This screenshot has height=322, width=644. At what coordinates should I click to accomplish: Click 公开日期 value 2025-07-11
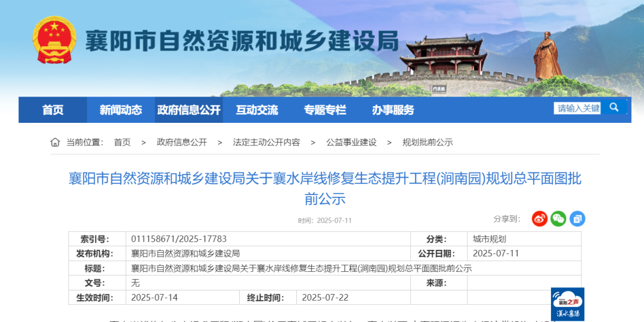[x=496, y=253]
